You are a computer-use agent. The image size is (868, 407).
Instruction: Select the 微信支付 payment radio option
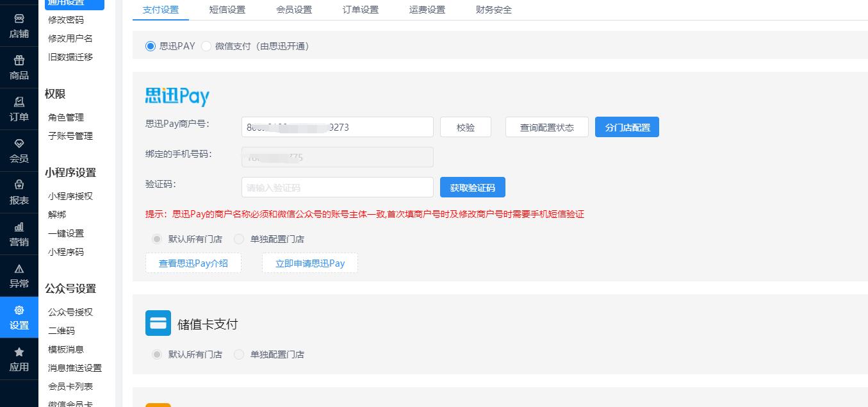[206, 46]
